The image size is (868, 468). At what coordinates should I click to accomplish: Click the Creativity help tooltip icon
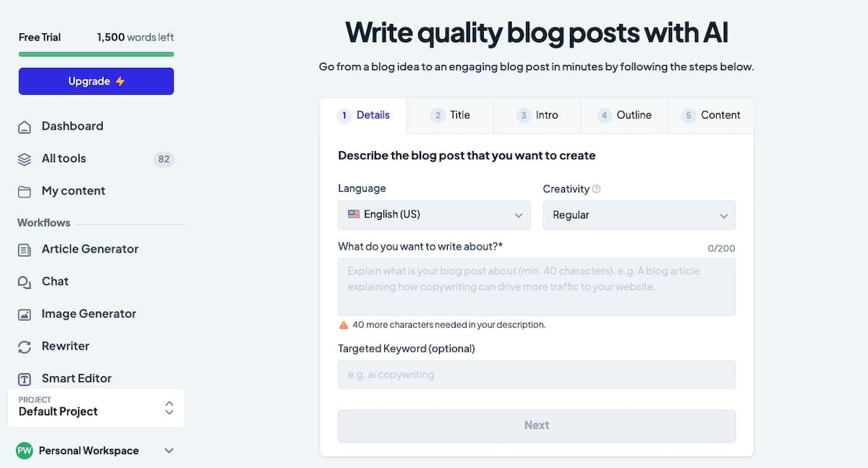(x=596, y=189)
